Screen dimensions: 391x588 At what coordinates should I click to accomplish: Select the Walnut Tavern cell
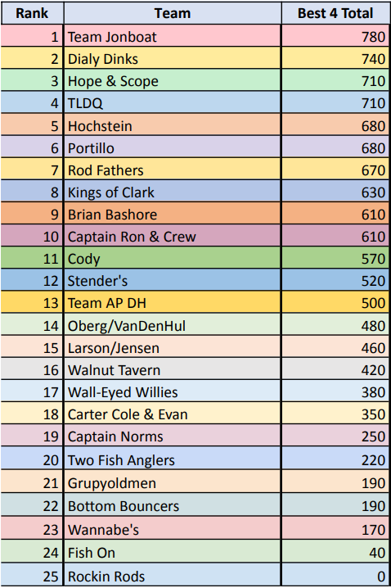pos(173,369)
